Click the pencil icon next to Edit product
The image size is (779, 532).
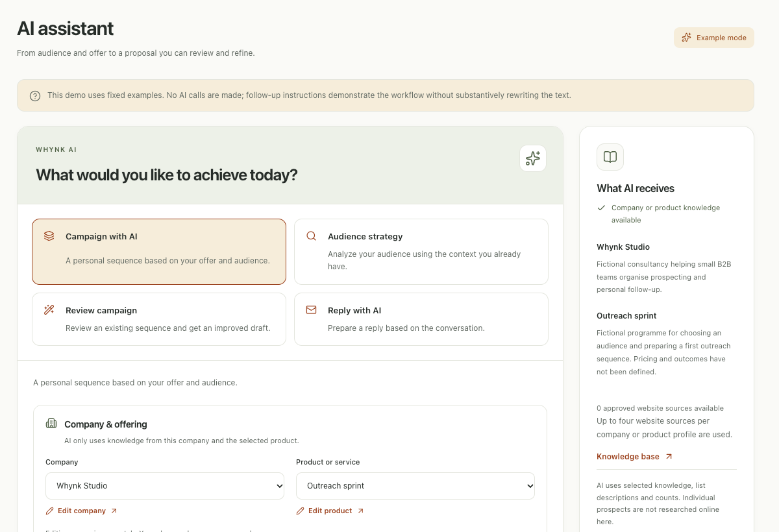[301, 511]
